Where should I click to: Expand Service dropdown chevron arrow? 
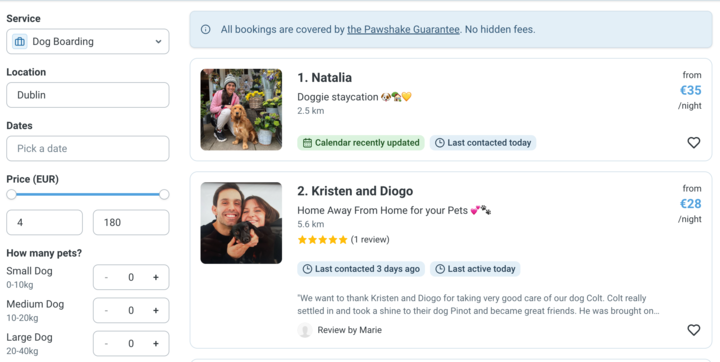(158, 41)
